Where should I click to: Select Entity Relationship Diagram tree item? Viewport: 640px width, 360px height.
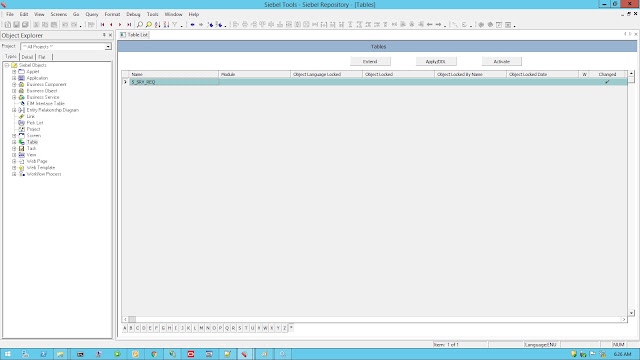pos(53,110)
